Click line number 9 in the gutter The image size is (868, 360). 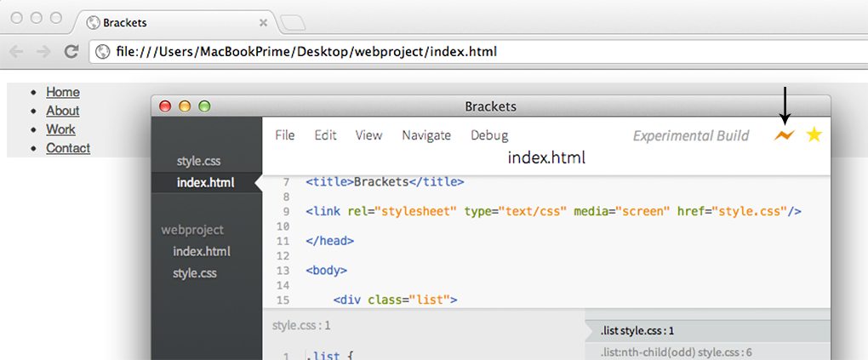pyautogui.click(x=286, y=212)
